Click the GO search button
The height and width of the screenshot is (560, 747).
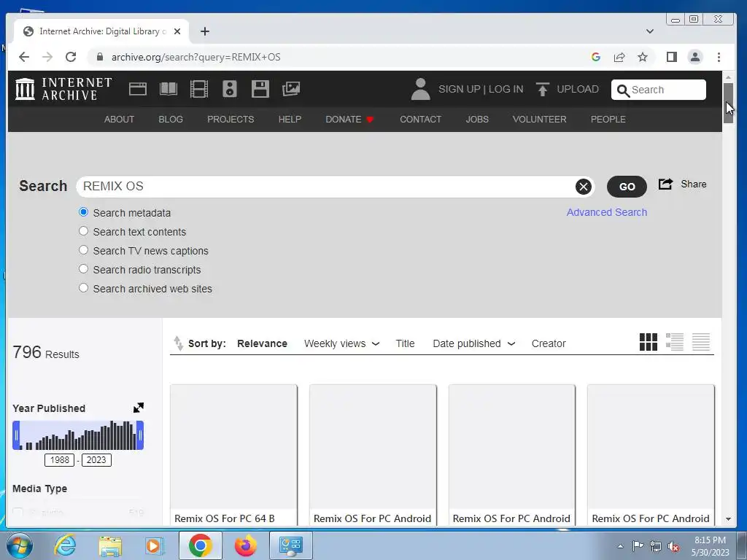click(627, 187)
